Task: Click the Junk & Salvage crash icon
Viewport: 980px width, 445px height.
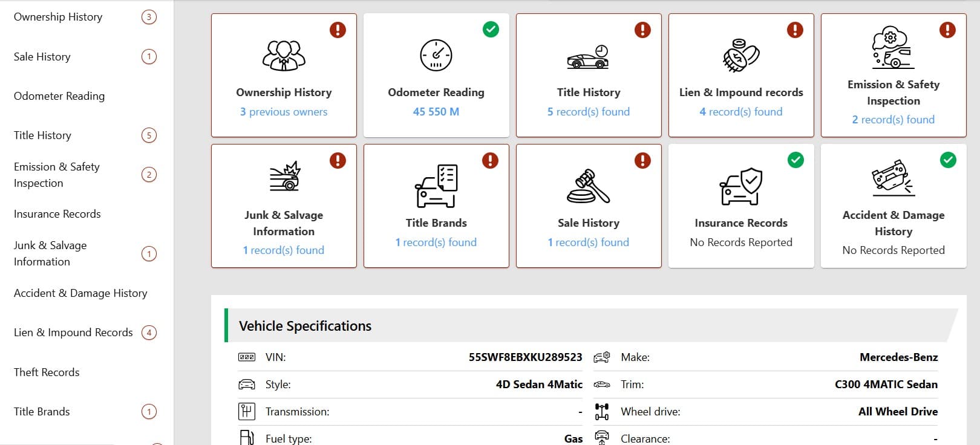Action: [x=284, y=176]
